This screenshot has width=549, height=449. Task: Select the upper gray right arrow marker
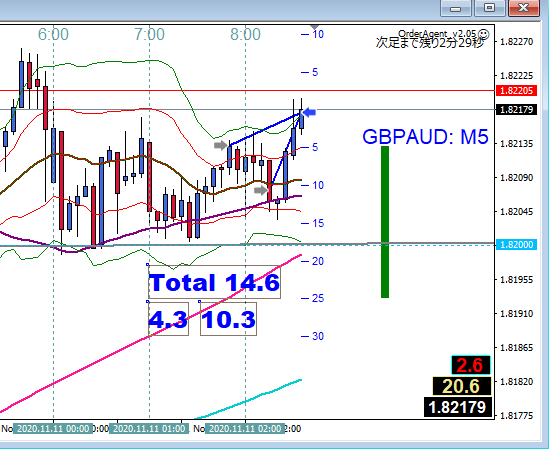[x=221, y=145]
